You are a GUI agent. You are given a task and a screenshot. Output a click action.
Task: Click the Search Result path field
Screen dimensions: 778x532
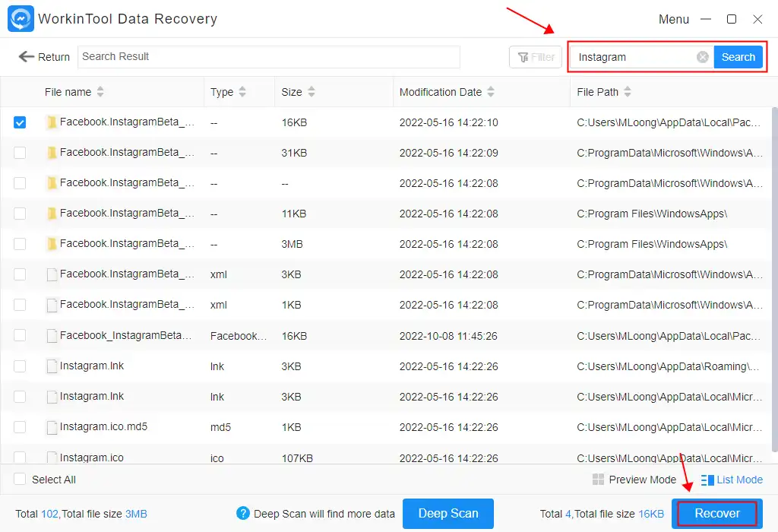269,57
